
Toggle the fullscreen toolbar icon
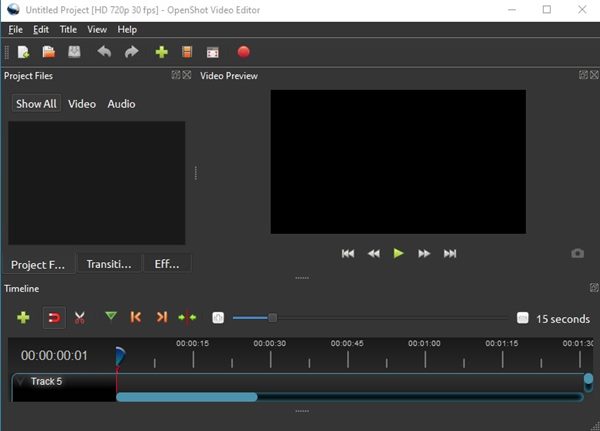click(212, 52)
